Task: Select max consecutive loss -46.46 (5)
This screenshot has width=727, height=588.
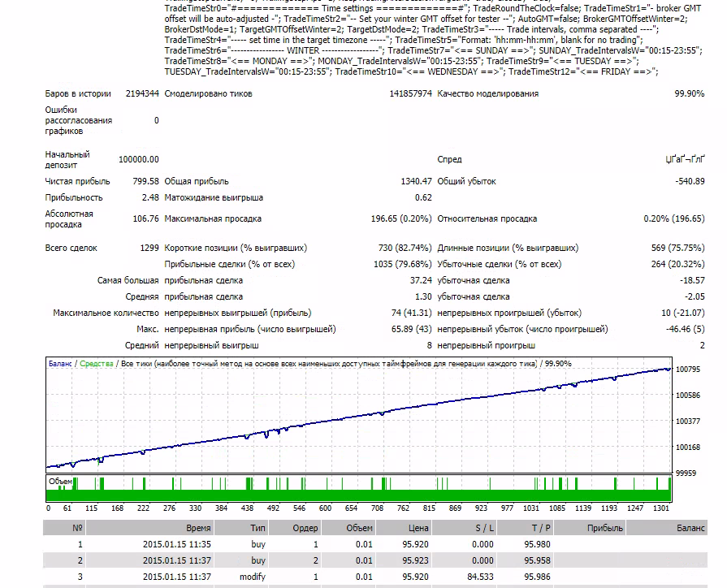Action: (686, 329)
